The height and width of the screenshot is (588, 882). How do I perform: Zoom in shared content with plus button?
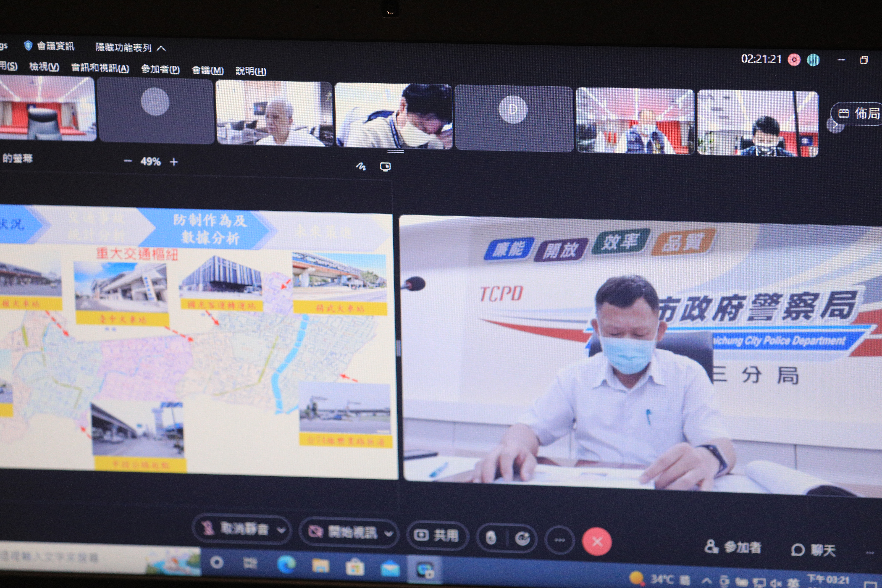[174, 162]
